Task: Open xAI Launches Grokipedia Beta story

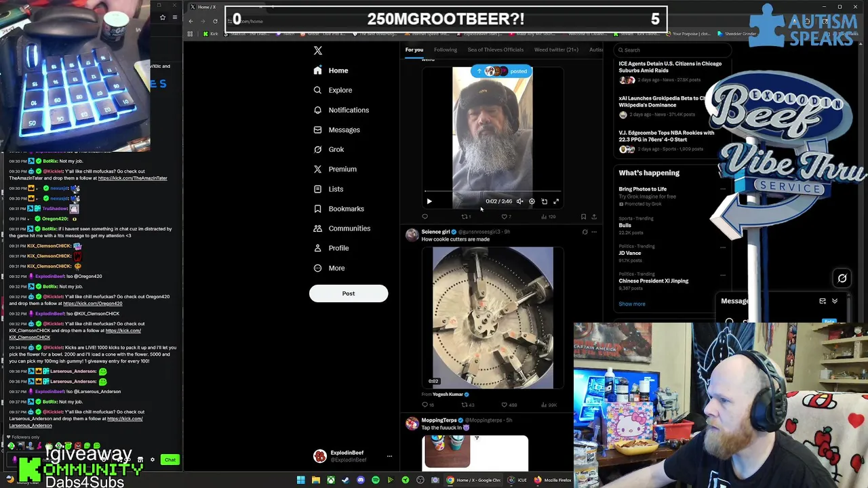Action: tap(663, 102)
